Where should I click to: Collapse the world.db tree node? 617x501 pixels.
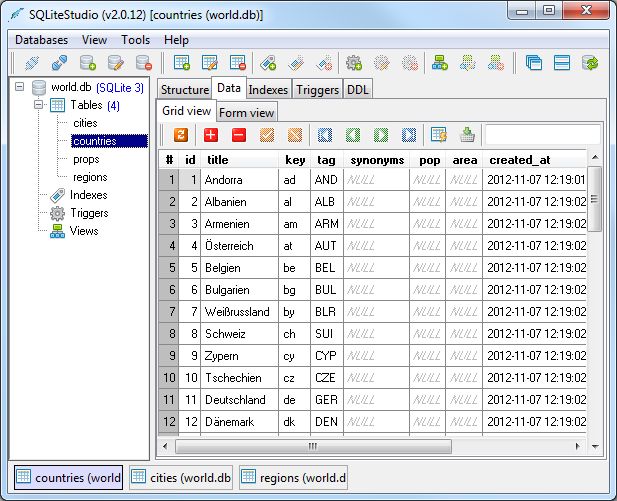tap(19, 87)
